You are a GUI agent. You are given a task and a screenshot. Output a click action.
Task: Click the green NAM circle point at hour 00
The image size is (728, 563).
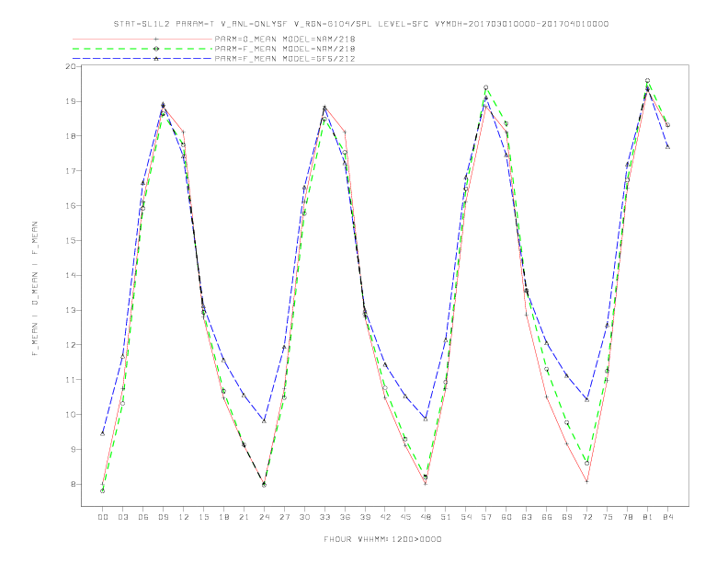click(103, 491)
